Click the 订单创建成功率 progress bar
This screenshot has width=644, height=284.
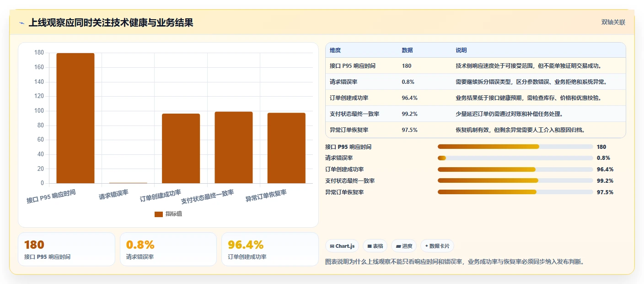pyautogui.click(x=515, y=169)
